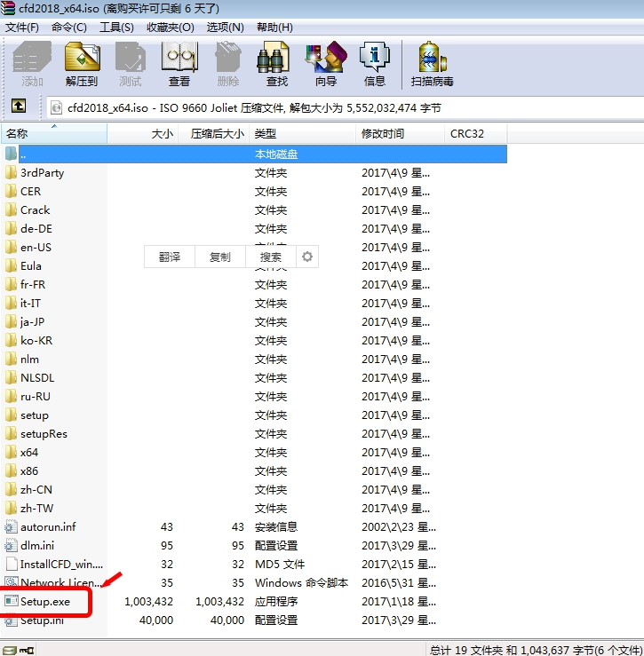Select the de-DE folder row
Image resolution: width=644 pixels, height=656 pixels.
(x=254, y=229)
